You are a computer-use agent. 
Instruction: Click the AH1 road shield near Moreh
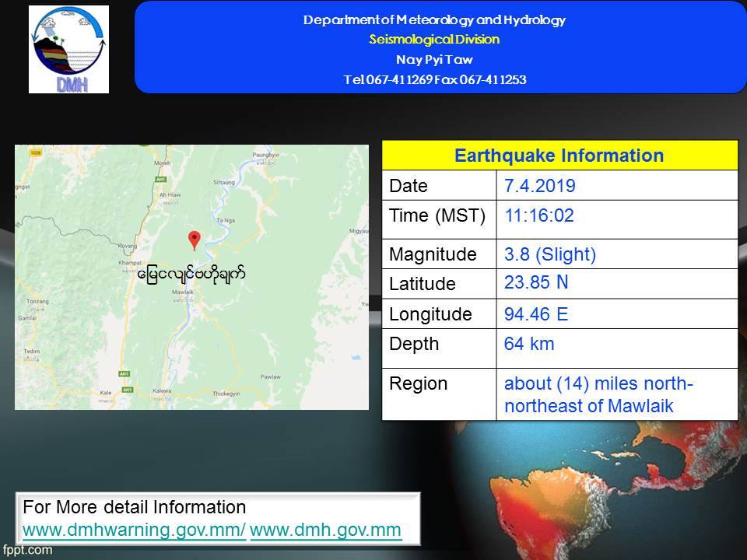point(162,178)
